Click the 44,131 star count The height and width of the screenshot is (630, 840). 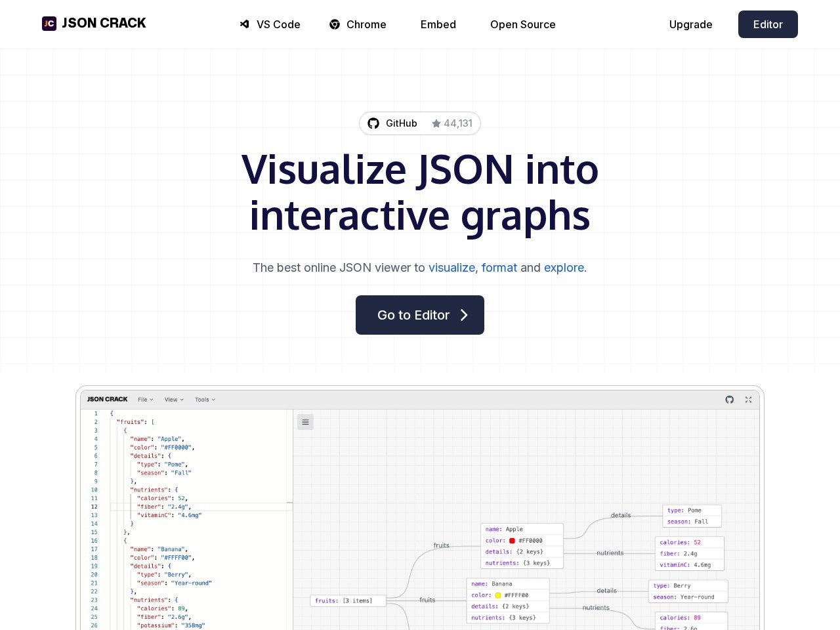(458, 123)
